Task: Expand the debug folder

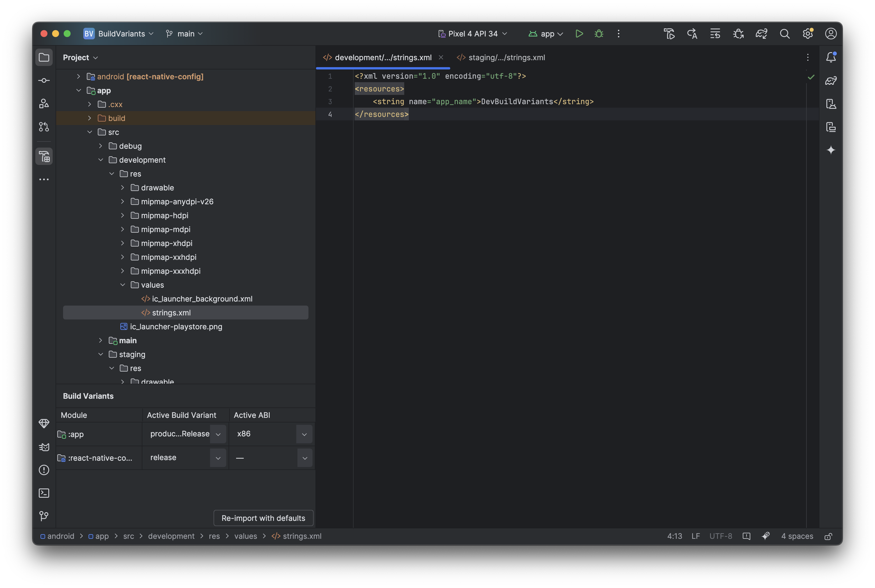Action: click(100, 146)
